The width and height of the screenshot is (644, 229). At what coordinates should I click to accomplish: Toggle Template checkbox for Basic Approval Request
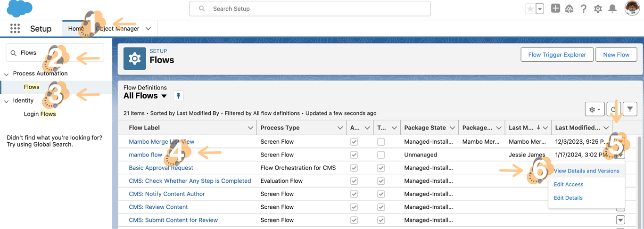381,168
